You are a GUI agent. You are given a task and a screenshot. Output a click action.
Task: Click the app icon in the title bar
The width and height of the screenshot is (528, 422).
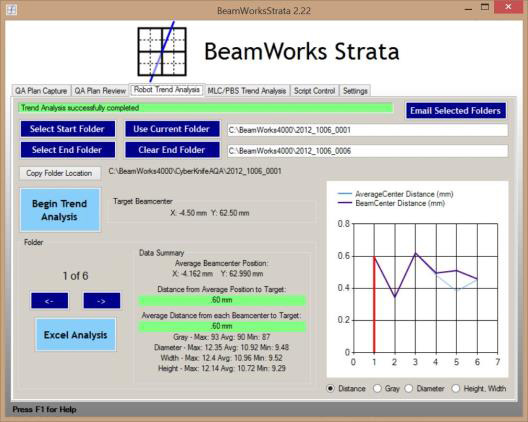(x=11, y=9)
